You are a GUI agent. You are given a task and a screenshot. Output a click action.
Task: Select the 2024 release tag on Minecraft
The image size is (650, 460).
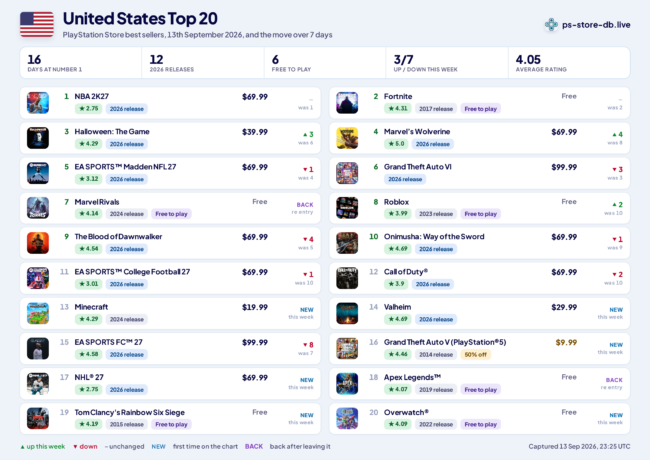[x=127, y=319]
